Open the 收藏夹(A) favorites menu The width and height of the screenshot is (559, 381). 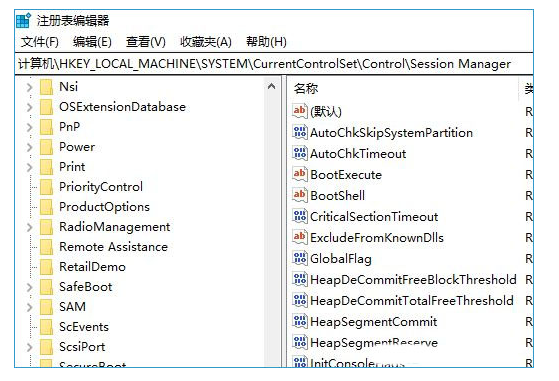click(x=206, y=42)
